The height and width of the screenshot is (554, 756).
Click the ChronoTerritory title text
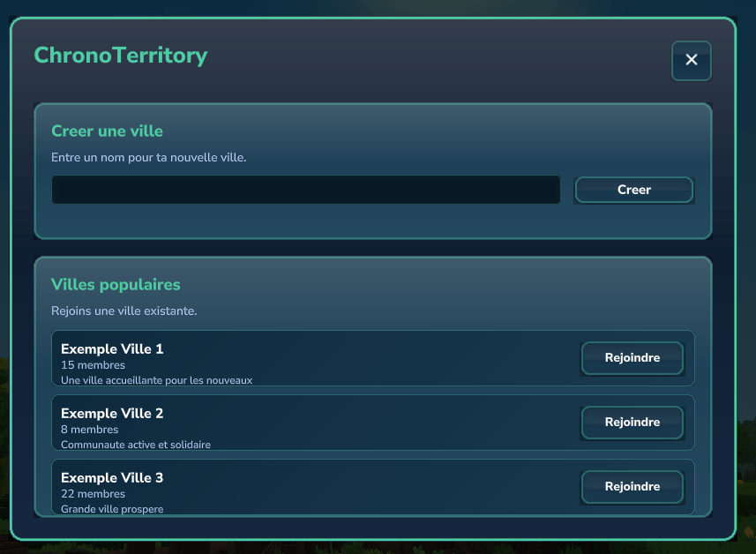coord(120,56)
